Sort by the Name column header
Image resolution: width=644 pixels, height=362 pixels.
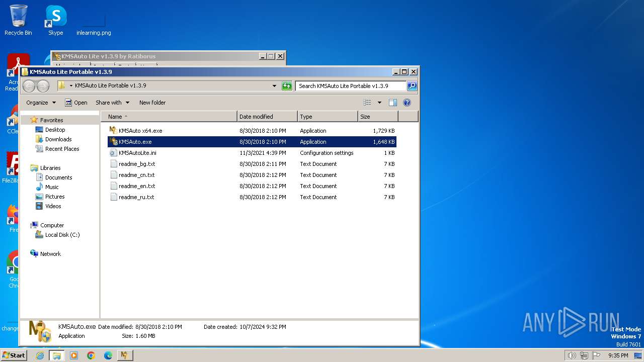point(169,117)
